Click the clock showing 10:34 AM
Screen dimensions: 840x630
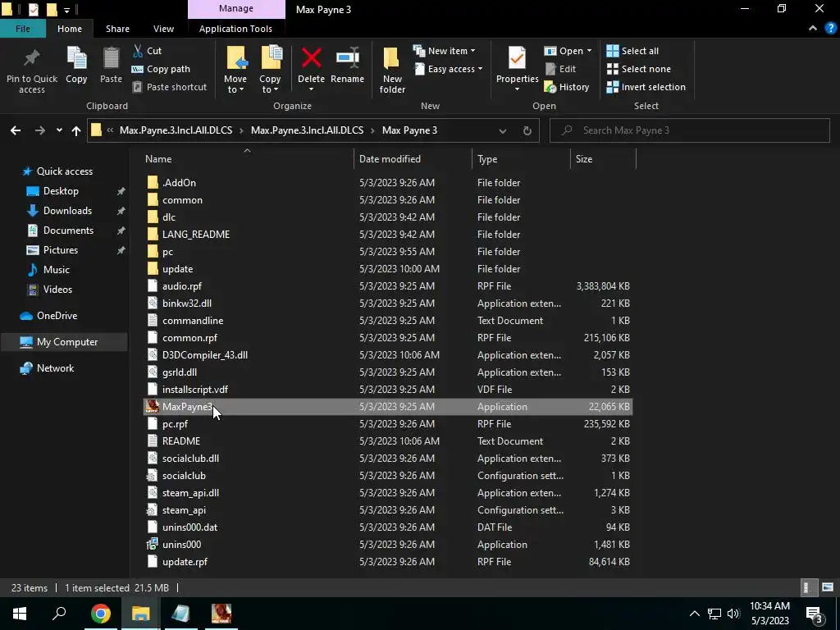click(x=769, y=606)
